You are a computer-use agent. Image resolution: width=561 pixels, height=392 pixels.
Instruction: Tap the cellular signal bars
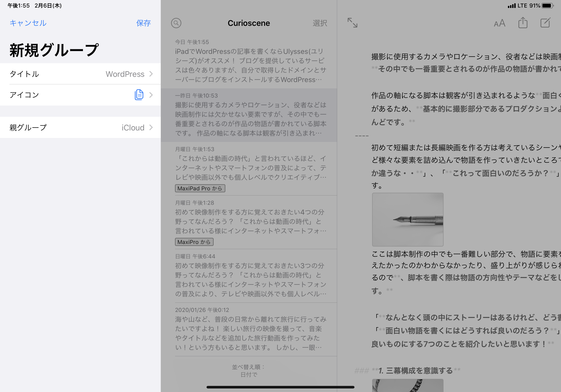click(x=511, y=6)
